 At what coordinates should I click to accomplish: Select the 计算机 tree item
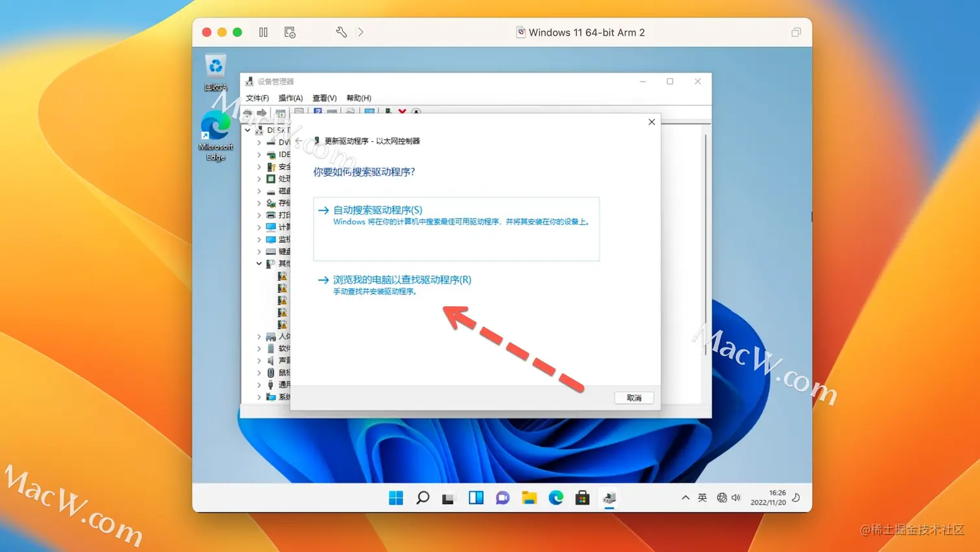[278, 227]
